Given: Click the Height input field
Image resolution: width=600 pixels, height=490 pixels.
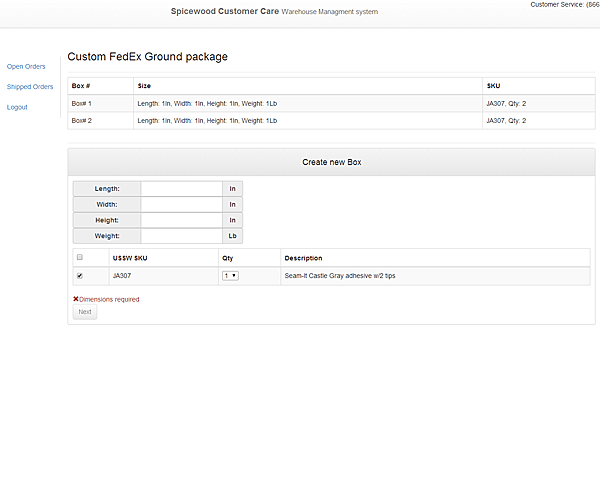Looking at the screenshot, I should 181,220.
